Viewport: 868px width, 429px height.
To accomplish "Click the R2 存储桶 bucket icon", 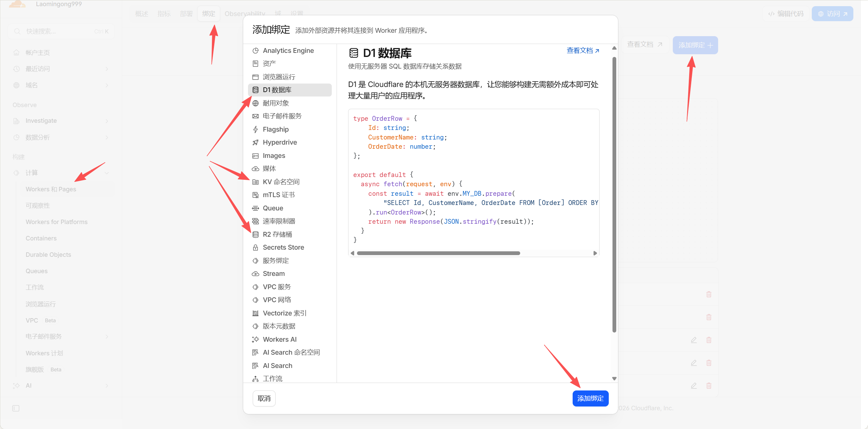I will [x=255, y=235].
